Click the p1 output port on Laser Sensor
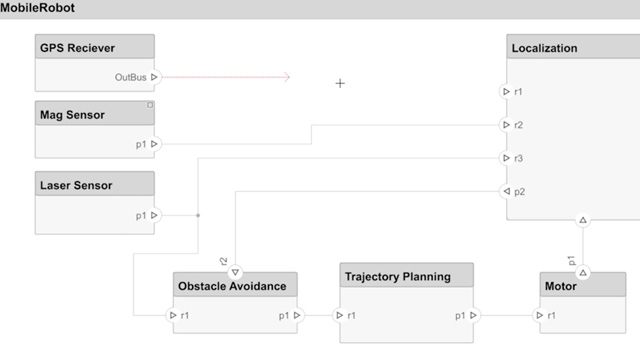Image resolution: width=640 pixels, height=360 pixels. [x=154, y=216]
